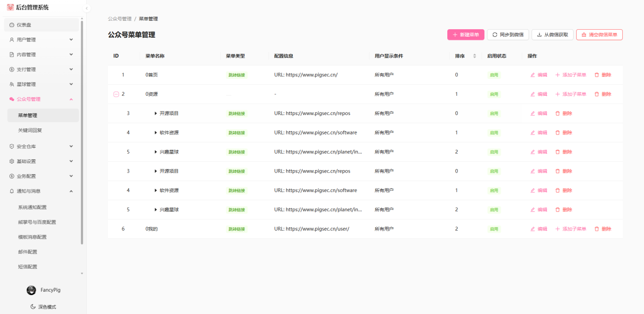Click the 新建菜单 button
The width and height of the screenshot is (644, 314).
point(466,35)
